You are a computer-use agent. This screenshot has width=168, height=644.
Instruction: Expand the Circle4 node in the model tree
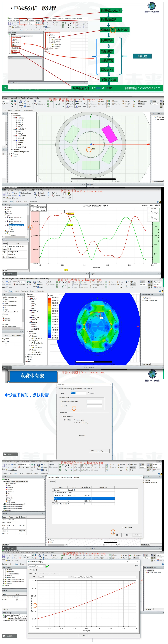click(29, 350)
